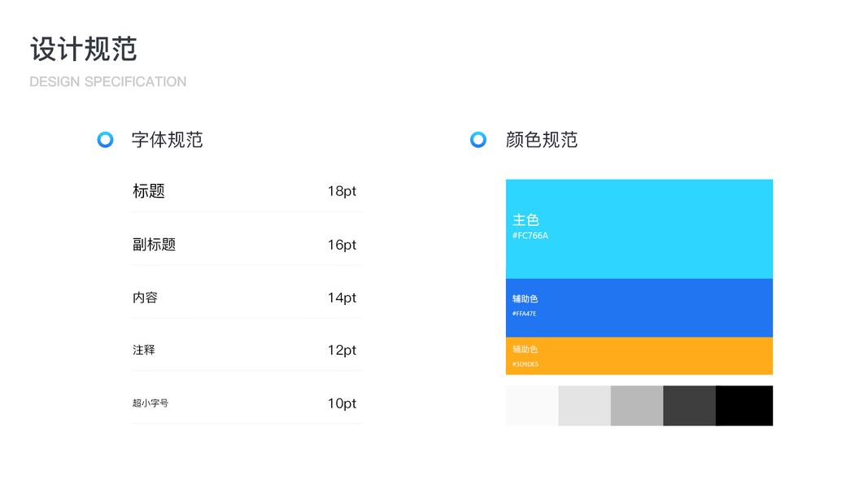Click the DESIGN SPECIFICATION subtitle text

(108, 81)
